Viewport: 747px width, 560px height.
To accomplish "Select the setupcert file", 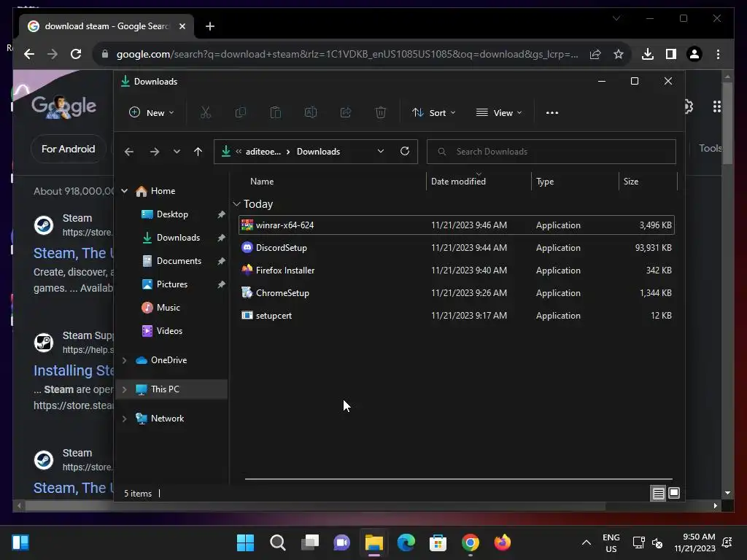I will click(457, 316).
